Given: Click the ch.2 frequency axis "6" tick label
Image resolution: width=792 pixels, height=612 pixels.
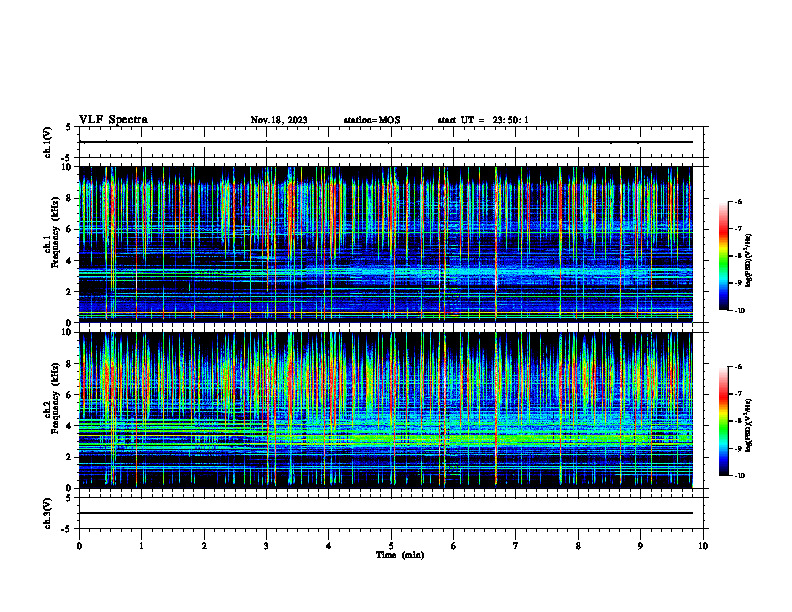Looking at the screenshot, I should click(71, 395).
